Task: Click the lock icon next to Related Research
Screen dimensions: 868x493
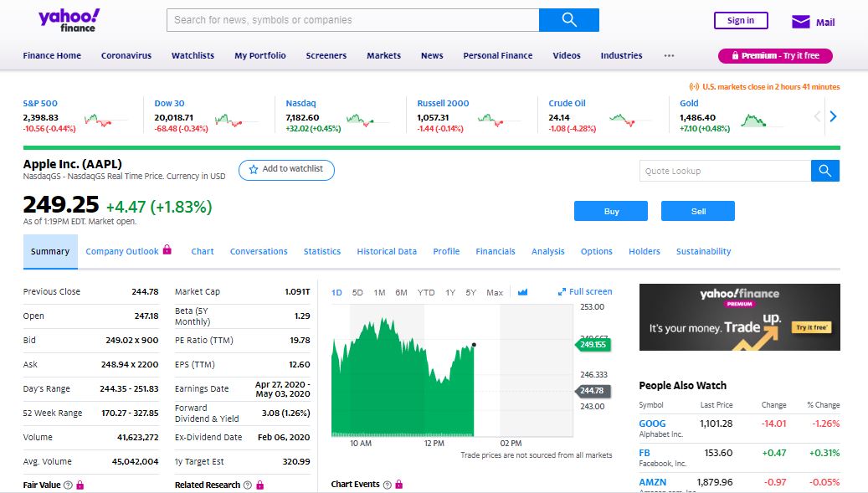Action: [x=260, y=485]
